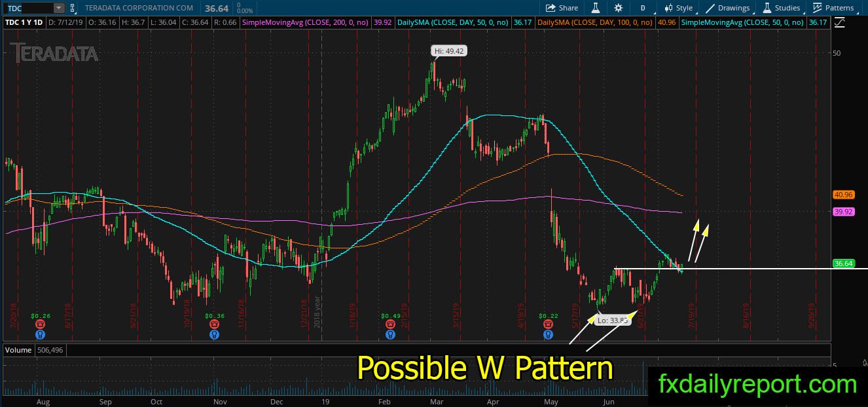Click the symbol link icon next to TDC
Screen dimensions: 868x407
coord(72,8)
